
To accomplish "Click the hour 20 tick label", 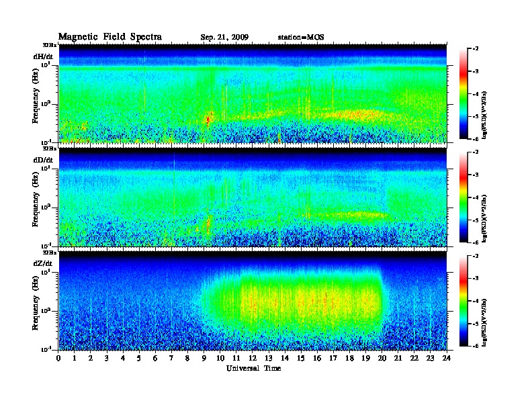I will 382,359.
